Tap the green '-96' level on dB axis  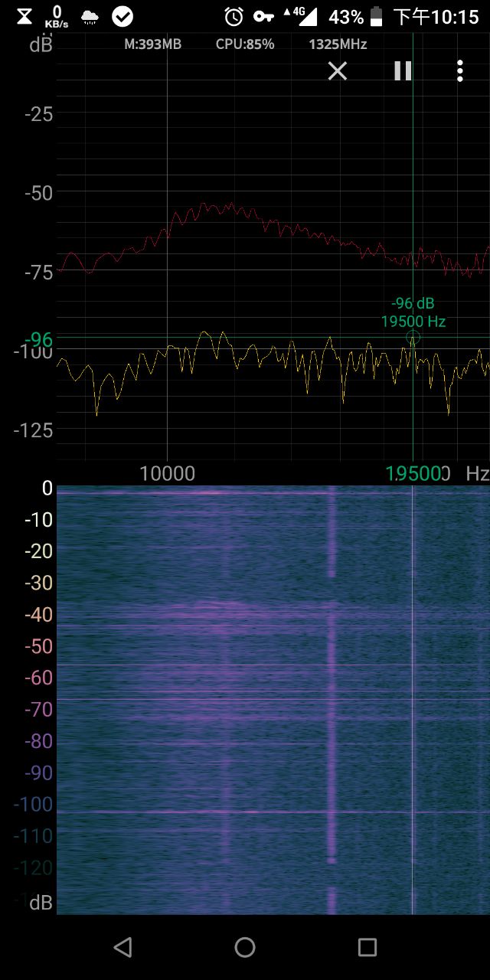(38, 338)
